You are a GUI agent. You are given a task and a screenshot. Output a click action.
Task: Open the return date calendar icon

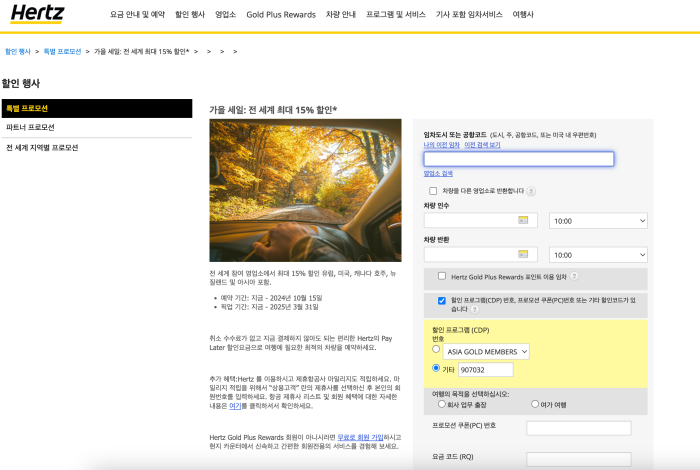click(x=523, y=254)
